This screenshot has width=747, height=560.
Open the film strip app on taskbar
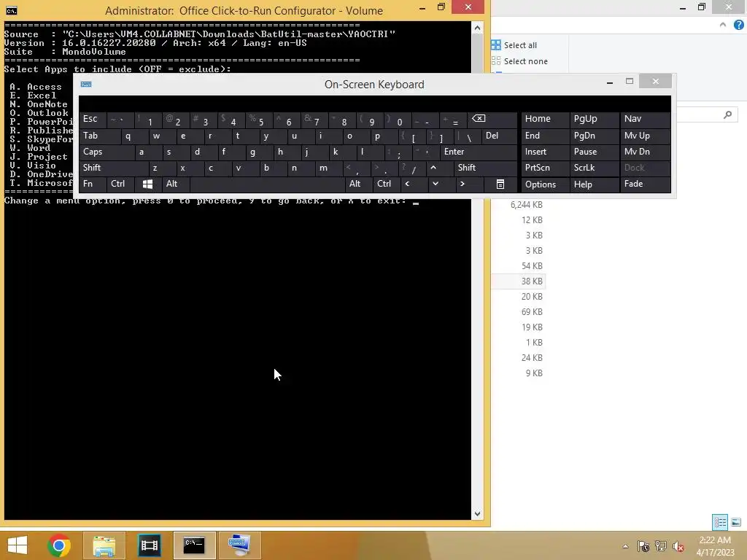click(x=149, y=545)
